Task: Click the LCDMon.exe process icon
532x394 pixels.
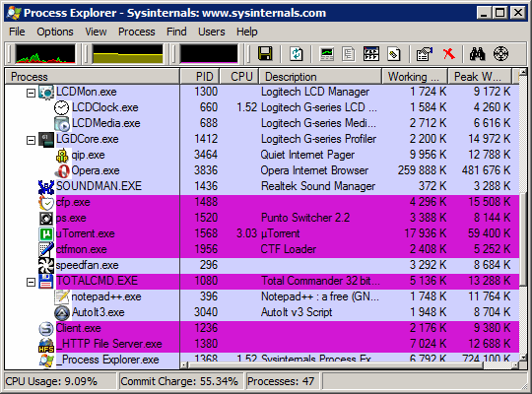Action: (46, 92)
